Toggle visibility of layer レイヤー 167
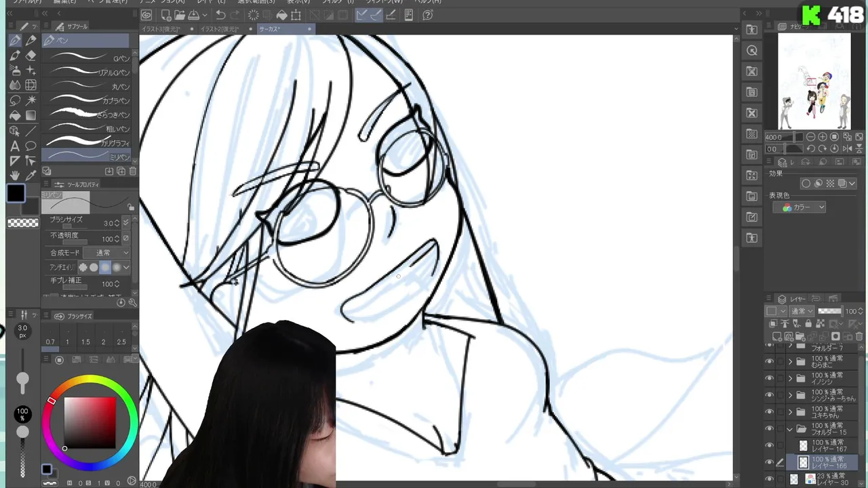Viewport: 868px width, 488px height. [769, 445]
